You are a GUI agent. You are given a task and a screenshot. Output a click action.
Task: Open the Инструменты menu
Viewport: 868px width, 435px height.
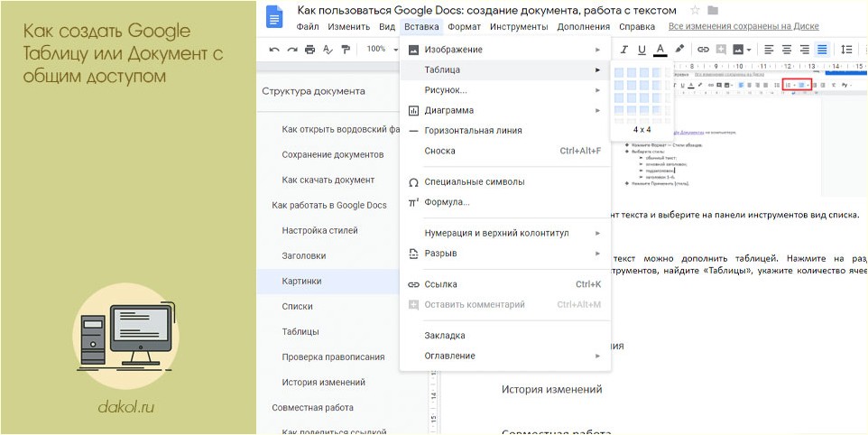tap(519, 26)
